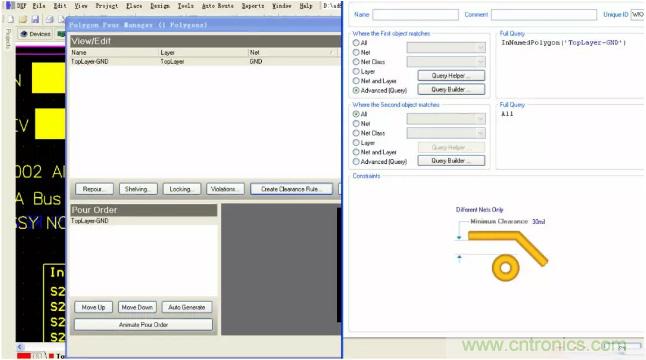The image size is (646, 360).
Task: Select second object Layer radio button
Action: [356, 143]
